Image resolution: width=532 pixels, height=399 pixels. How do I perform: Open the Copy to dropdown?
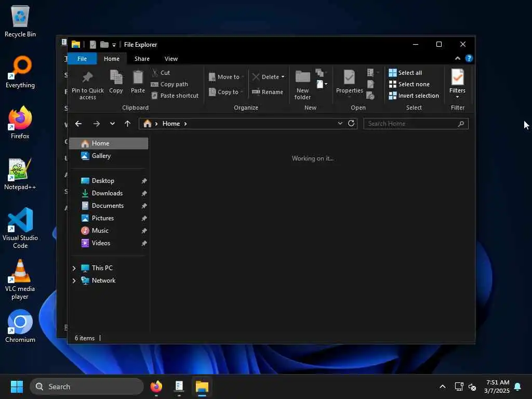226,92
